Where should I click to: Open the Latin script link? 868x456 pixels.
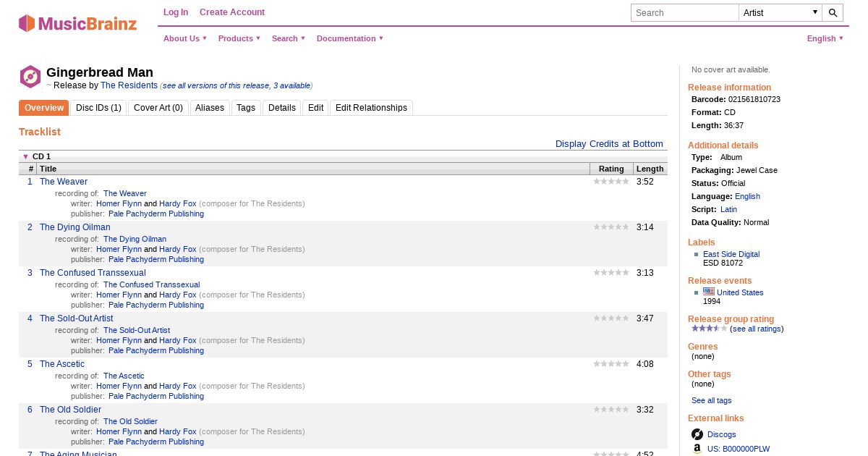pyautogui.click(x=729, y=209)
